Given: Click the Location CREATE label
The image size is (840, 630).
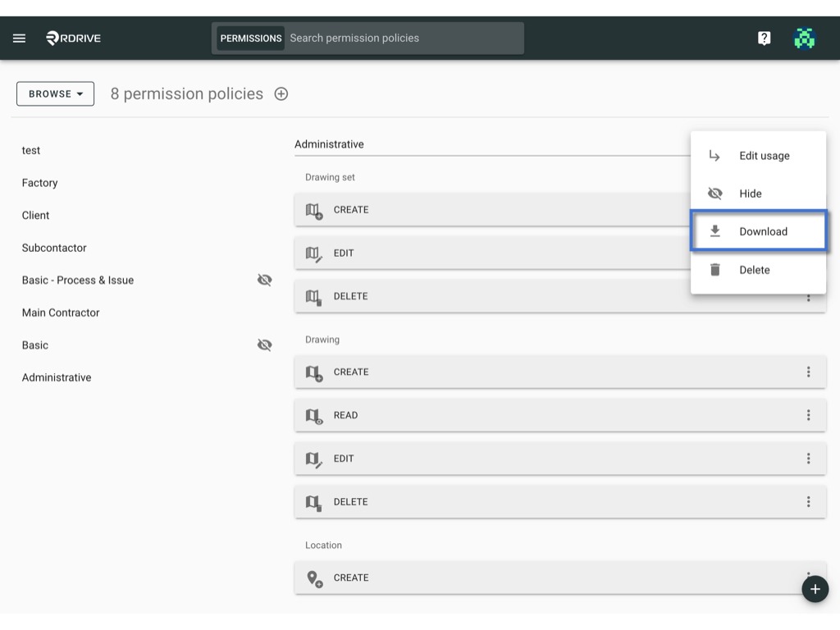Looking at the screenshot, I should (351, 577).
